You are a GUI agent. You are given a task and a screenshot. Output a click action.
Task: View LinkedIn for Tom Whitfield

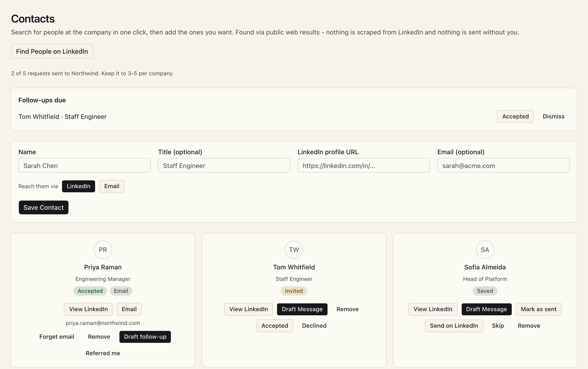point(248,309)
